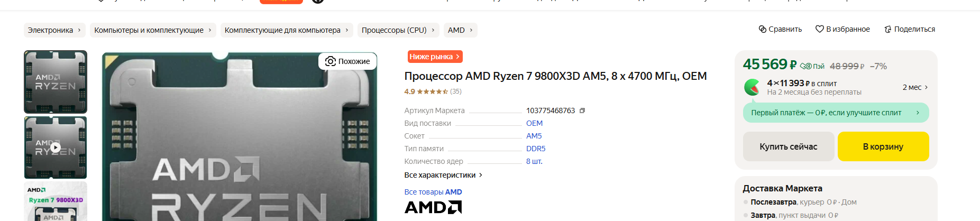Open the Первый платёж split upgrade banner
This screenshot has height=221, width=980.
click(836, 113)
